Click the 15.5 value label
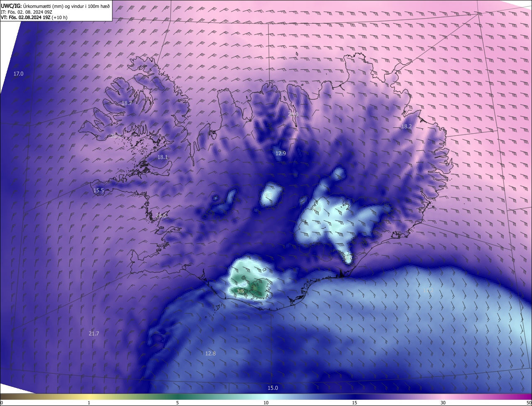The image size is (532, 406). [99, 191]
